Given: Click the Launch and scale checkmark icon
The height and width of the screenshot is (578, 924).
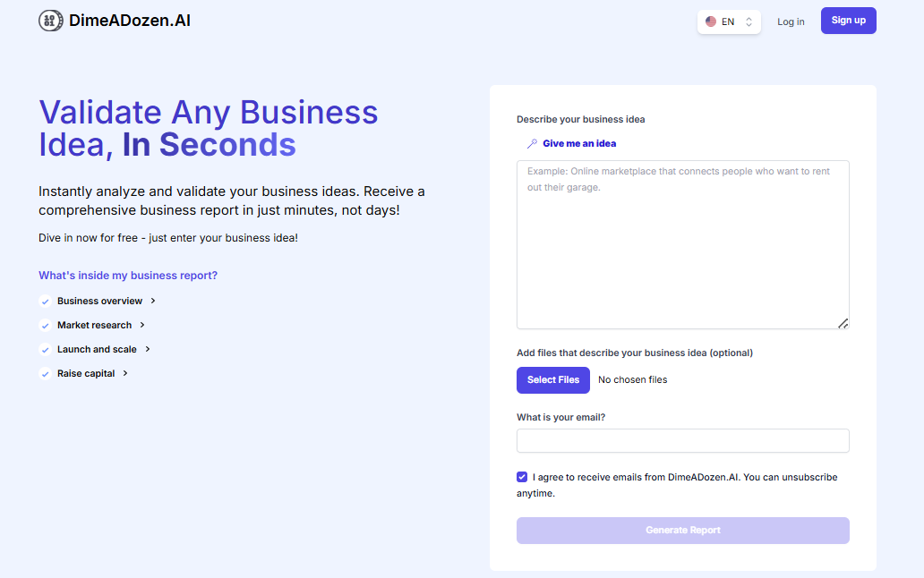Looking at the screenshot, I should pos(46,350).
